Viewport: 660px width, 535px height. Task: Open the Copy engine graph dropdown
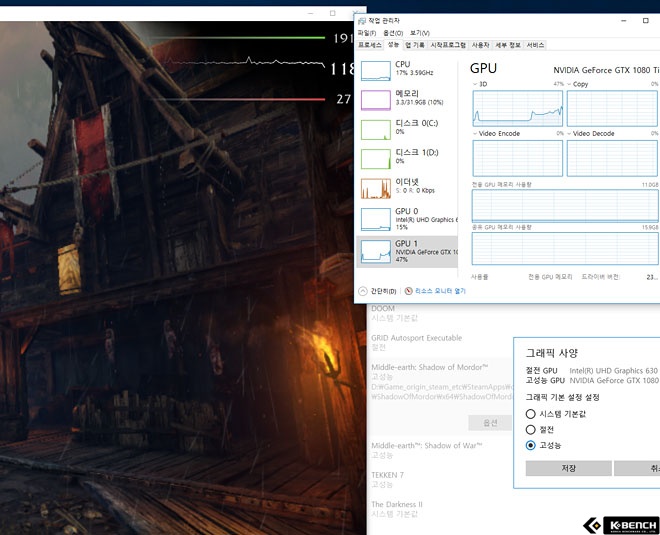tap(569, 84)
